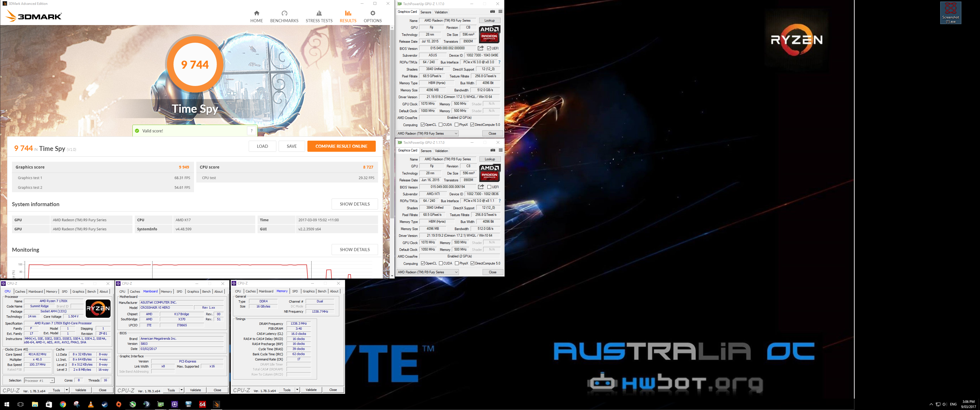Open the Screenshot (1).exe desktop icon

(950, 13)
